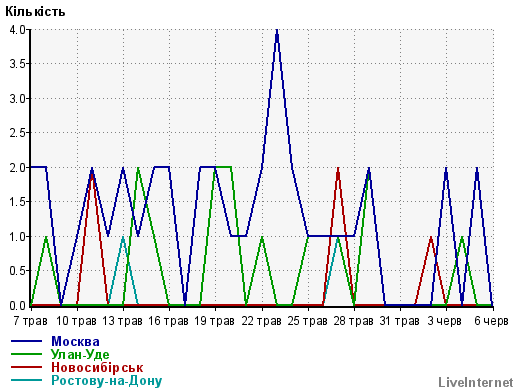The image size is (520, 392).
Task: Click the teal Ростову-на-Дону legend line swatch
Action: click(27, 380)
